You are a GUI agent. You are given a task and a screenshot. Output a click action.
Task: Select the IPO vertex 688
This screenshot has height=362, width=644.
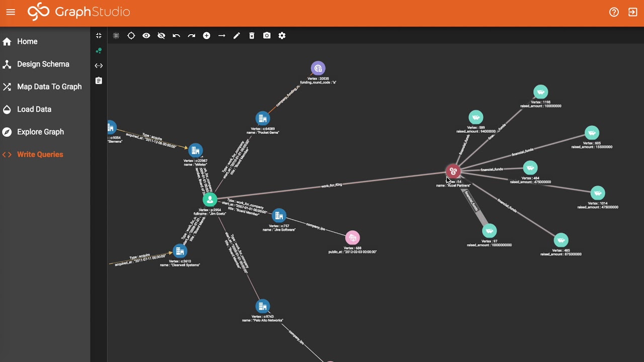click(353, 238)
